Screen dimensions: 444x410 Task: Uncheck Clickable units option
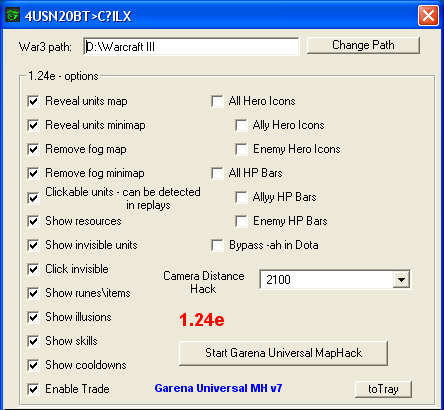[x=33, y=198]
